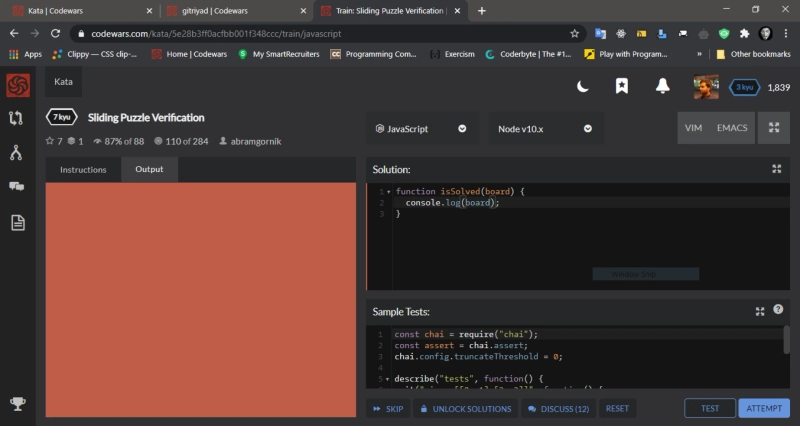
Task: Open the Kumite fork icon in sidebar
Action: (16, 153)
